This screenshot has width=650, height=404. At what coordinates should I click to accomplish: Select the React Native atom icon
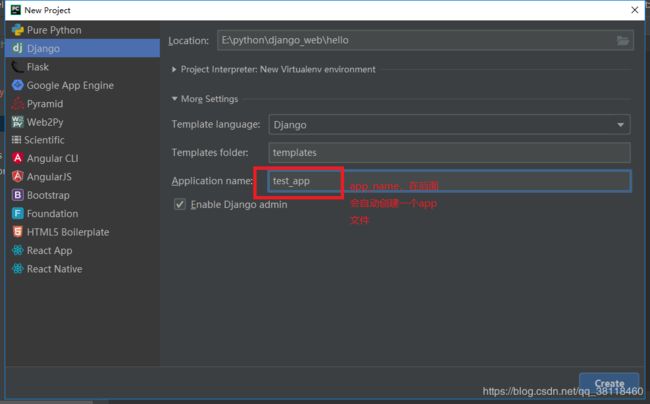point(18,269)
